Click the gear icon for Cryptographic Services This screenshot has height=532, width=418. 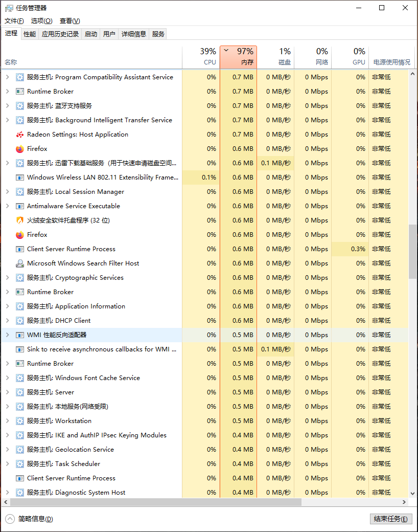point(20,278)
